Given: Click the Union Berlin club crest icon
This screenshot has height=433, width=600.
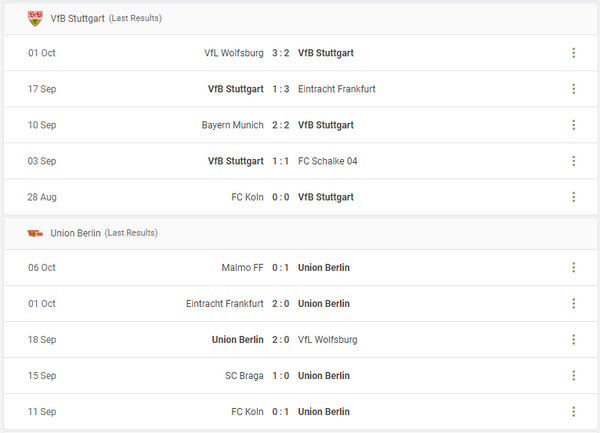Looking at the screenshot, I should tap(35, 233).
